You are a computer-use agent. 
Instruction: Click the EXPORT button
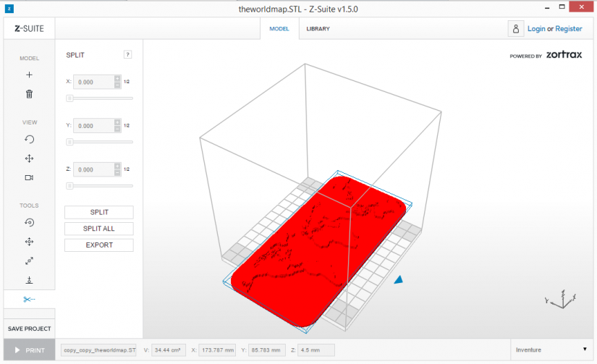pyautogui.click(x=99, y=245)
